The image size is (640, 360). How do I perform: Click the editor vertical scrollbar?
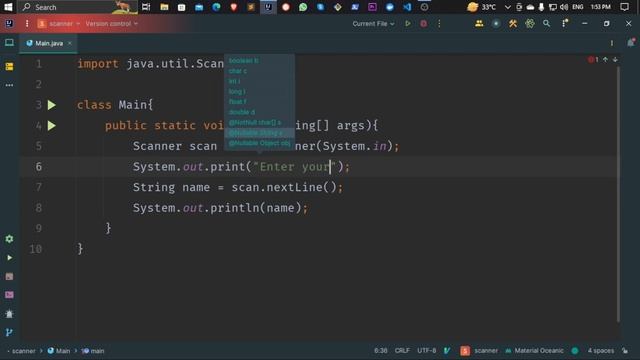tap(618, 194)
